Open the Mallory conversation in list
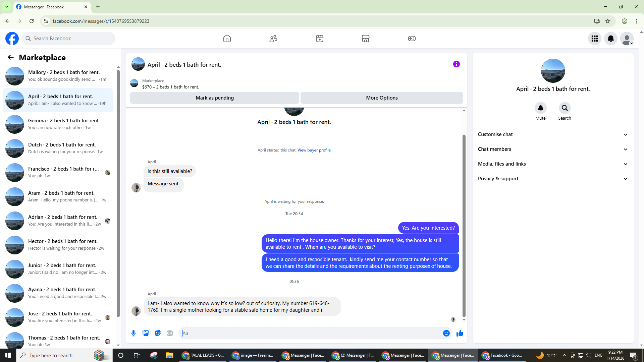Viewport: 644px width, 362px height. pyautogui.click(x=59, y=76)
